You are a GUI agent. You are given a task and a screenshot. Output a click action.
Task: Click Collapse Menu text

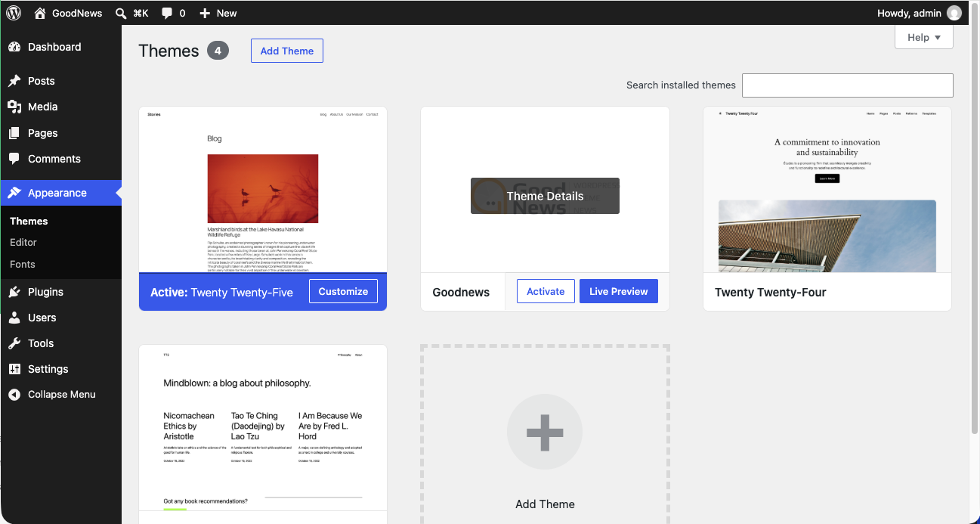[62, 395]
